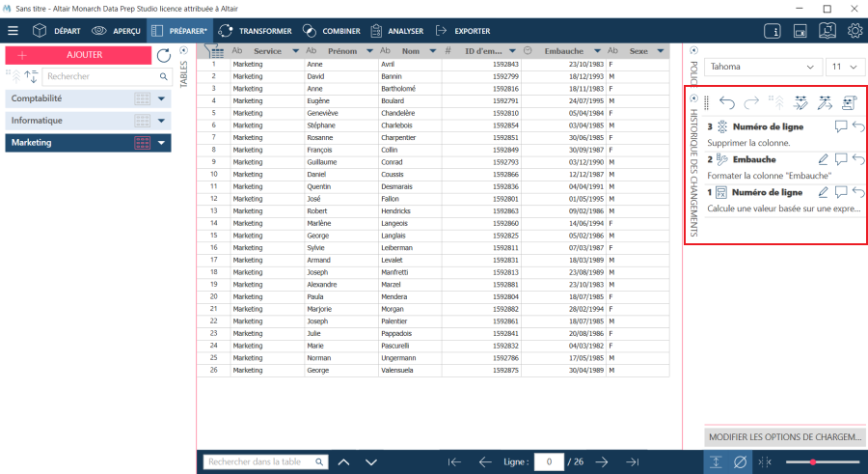Click the zoom slider handle
Image resolution: width=868 pixels, height=474 pixels.
click(813, 461)
